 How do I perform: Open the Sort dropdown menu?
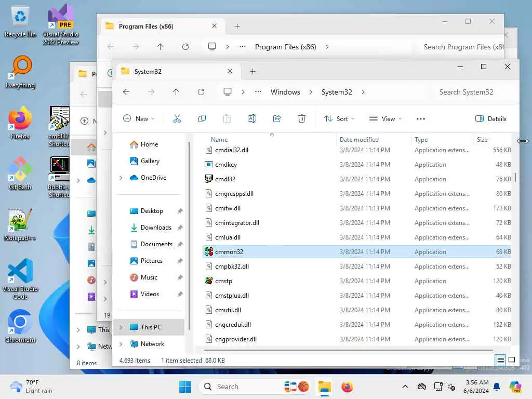[x=339, y=119]
